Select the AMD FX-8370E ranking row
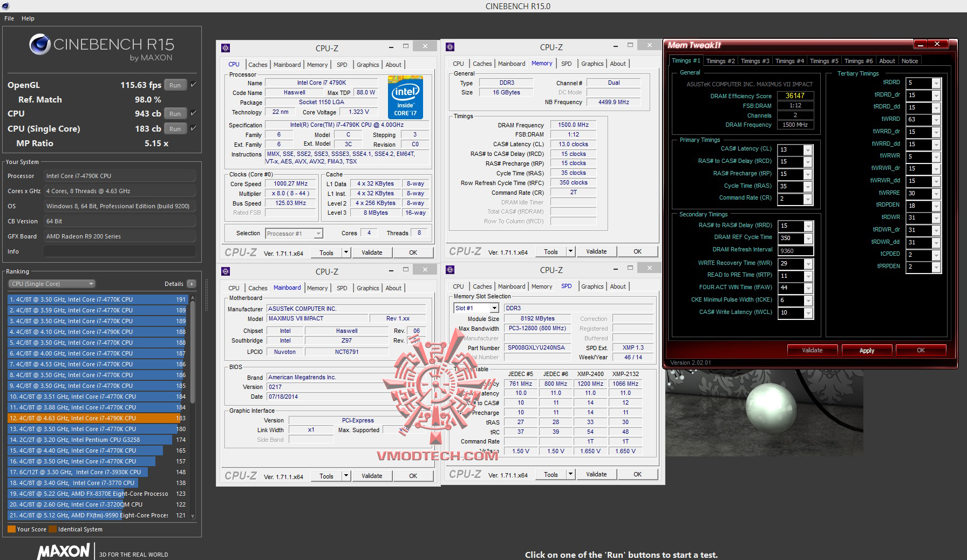The width and height of the screenshot is (967, 560). (97, 494)
